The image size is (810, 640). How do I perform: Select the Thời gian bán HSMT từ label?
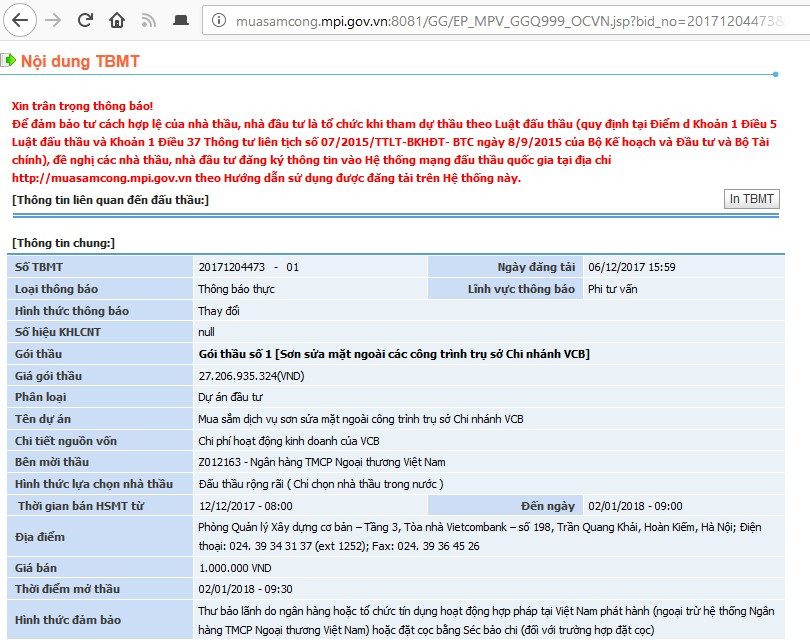[x=81, y=506]
